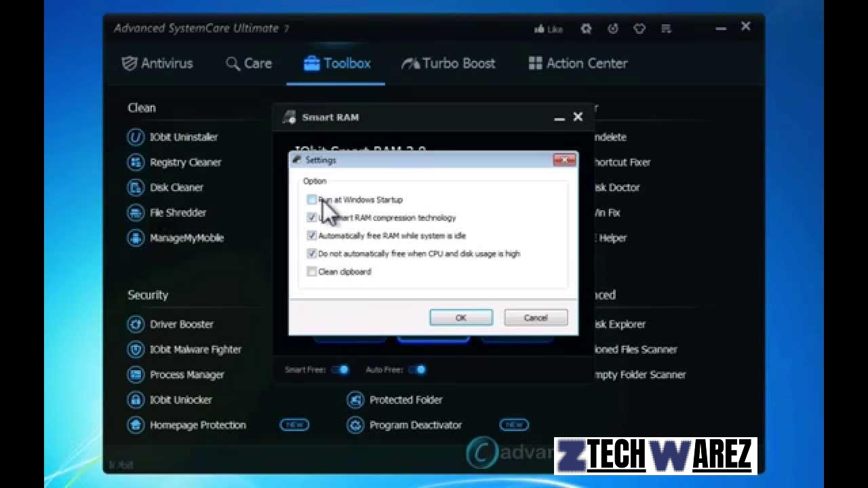This screenshot has height=488, width=868.
Task: Open ManageMyMobile icon
Action: [136, 237]
